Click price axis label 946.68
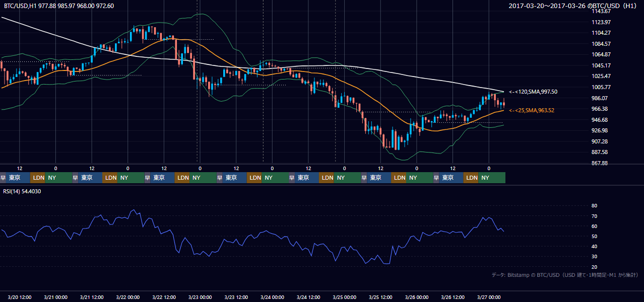 point(600,120)
